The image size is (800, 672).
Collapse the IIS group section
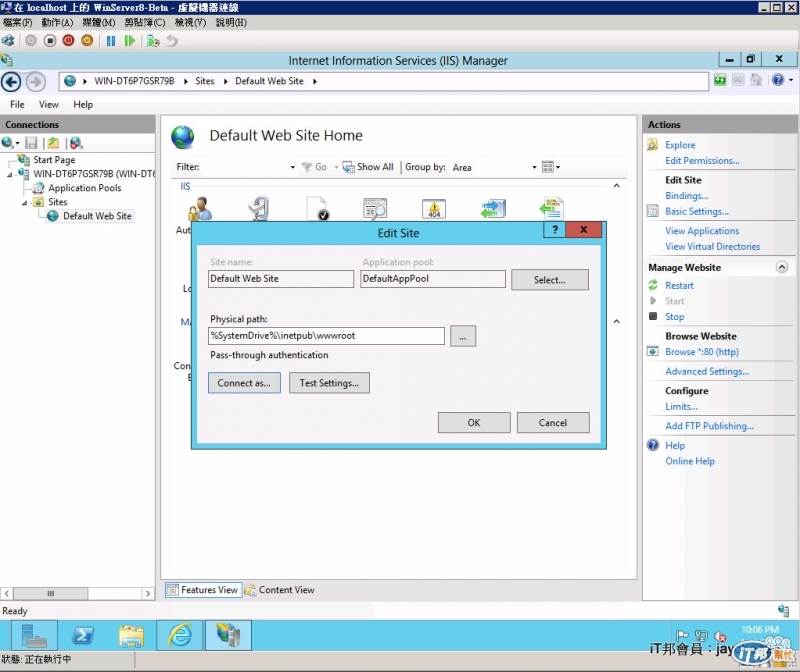click(x=616, y=186)
